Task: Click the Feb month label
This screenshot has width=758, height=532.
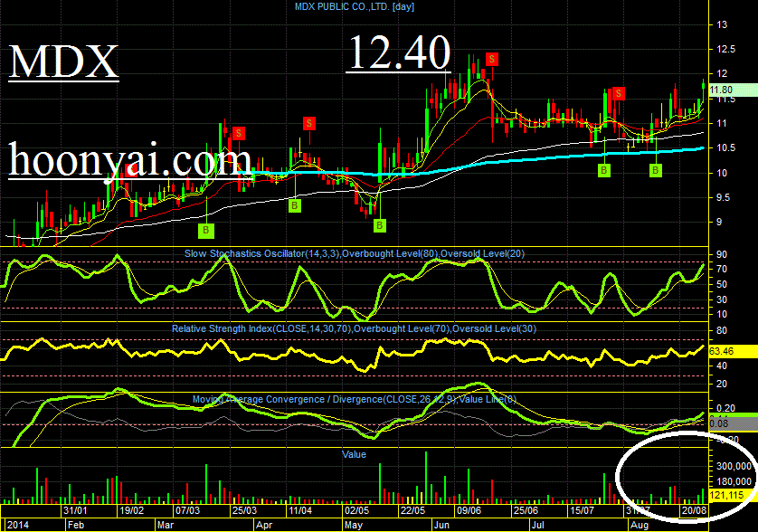Action: (76, 526)
